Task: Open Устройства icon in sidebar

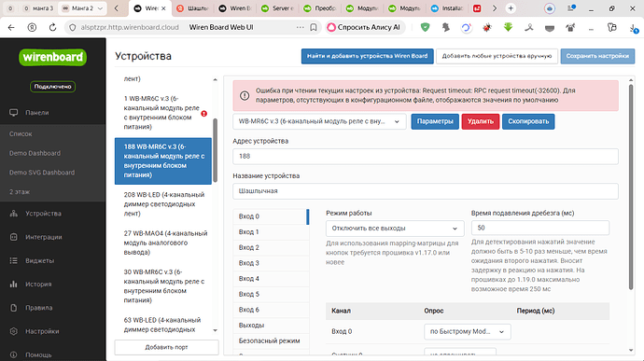Action: click(x=14, y=214)
